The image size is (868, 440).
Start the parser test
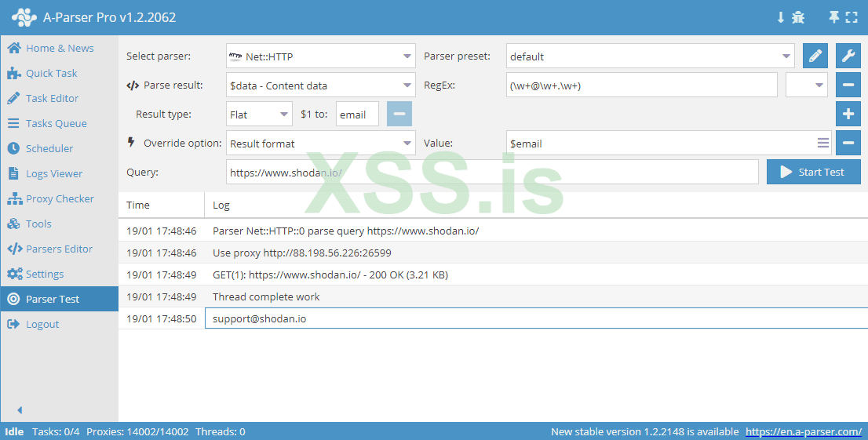(x=813, y=172)
